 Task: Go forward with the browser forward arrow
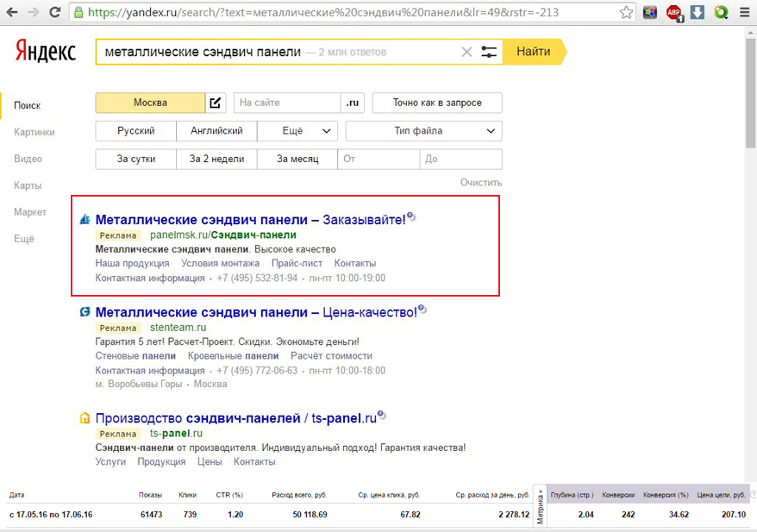click(x=34, y=13)
